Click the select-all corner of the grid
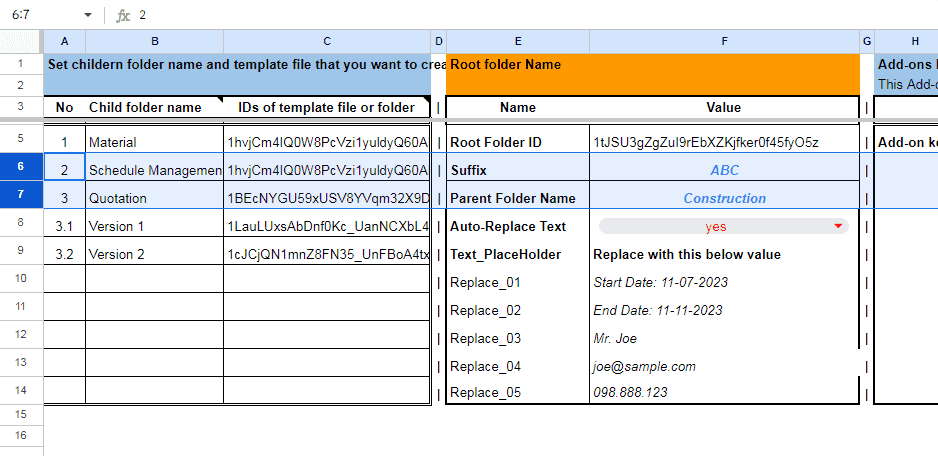The image size is (938, 456). point(21,41)
